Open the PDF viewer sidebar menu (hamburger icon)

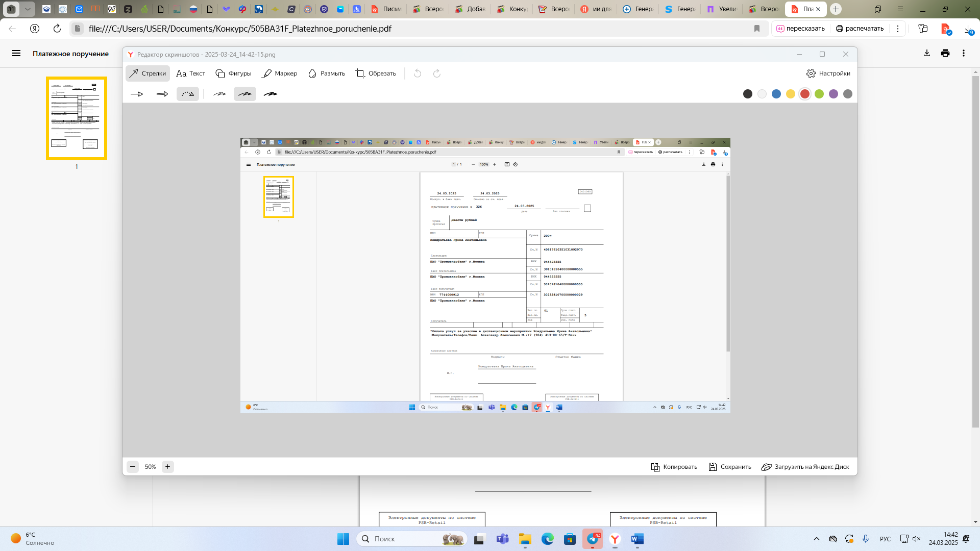pos(16,53)
